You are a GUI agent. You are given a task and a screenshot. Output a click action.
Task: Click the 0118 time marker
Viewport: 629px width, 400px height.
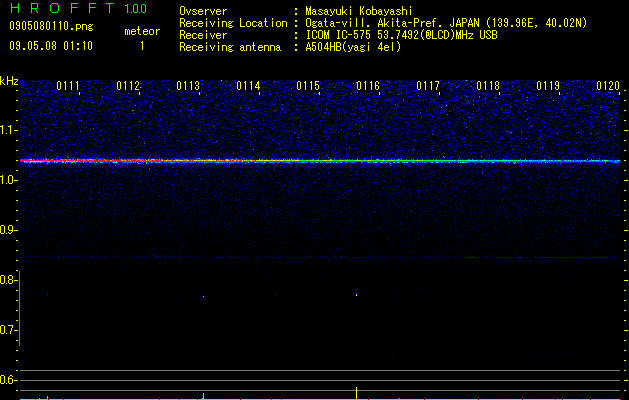point(488,86)
